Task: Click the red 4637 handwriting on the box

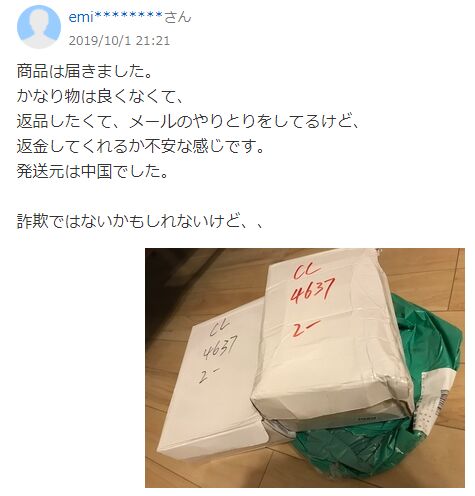Action: (x=312, y=290)
